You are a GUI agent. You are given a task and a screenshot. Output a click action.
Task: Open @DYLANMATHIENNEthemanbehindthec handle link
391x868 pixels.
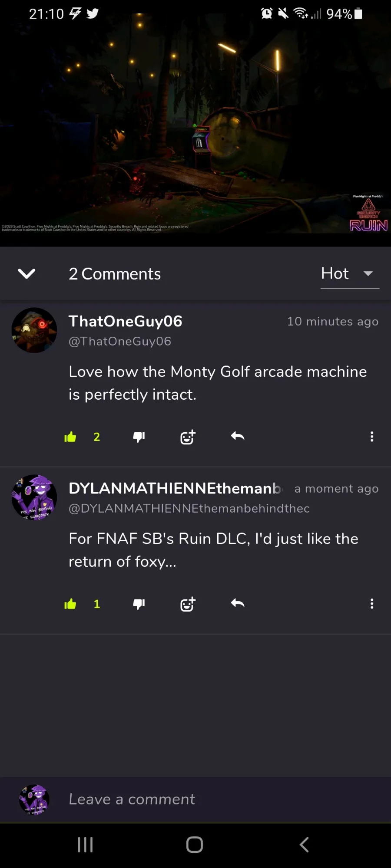pos(189,508)
